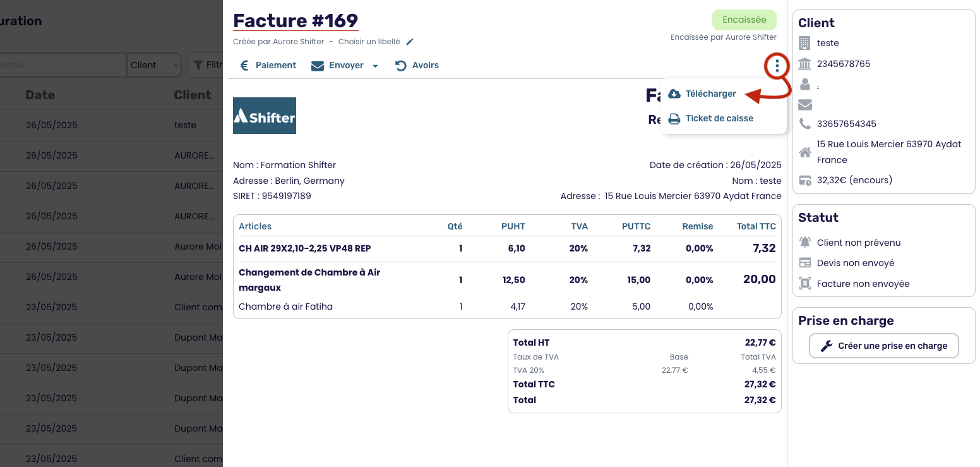Open the Client filter dropdown
980x467 pixels.
(x=154, y=65)
